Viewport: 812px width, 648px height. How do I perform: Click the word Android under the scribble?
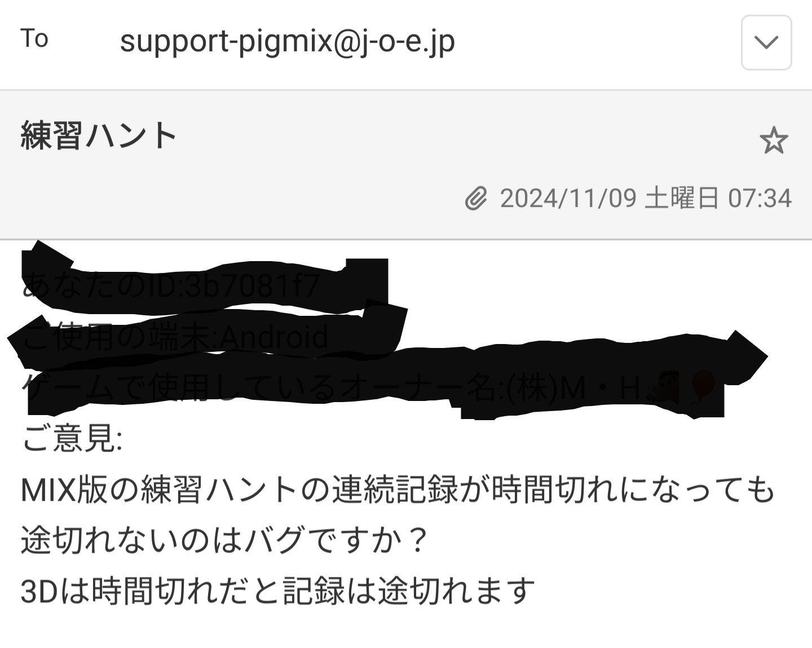coord(275,337)
